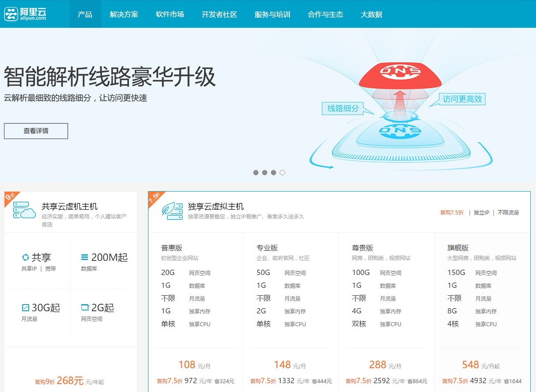The image size is (536, 392).
Task: Click the shared cloud host server icon
Action: [24, 210]
